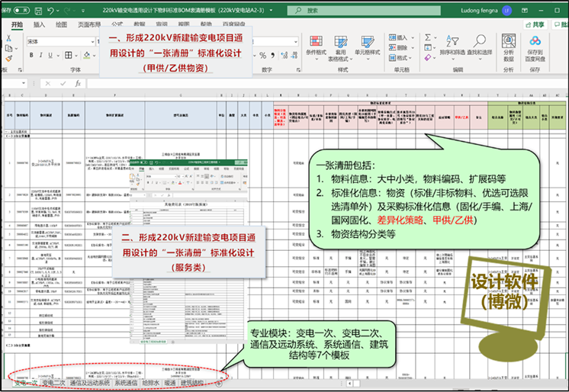Image resolution: width=569 pixels, height=392 pixels.
Task: Open the Insert cells (插入) dropdown
Action: click(413, 37)
